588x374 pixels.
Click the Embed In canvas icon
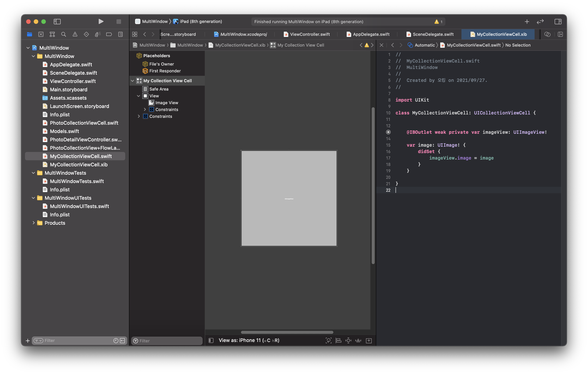tap(369, 340)
